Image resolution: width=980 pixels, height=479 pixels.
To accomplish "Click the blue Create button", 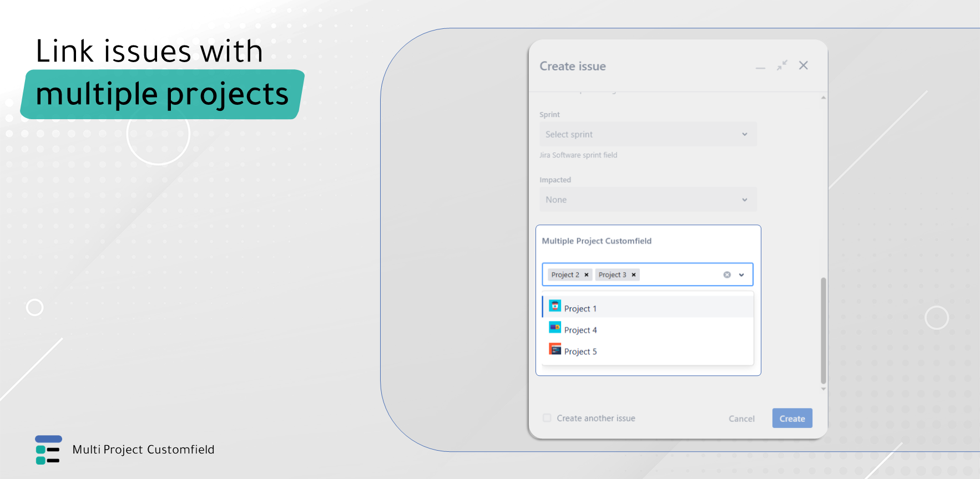I will [x=792, y=419].
